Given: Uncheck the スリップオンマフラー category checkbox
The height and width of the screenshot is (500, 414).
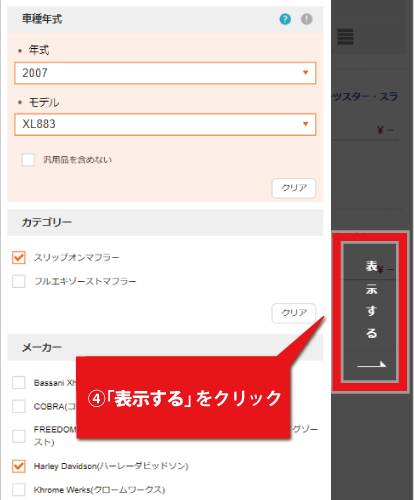Looking at the screenshot, I should (x=19, y=257).
